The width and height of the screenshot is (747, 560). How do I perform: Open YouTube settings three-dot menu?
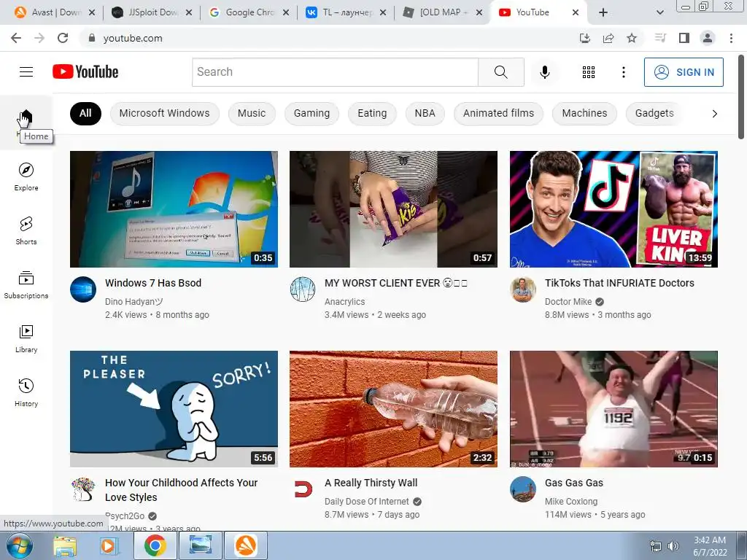(623, 72)
